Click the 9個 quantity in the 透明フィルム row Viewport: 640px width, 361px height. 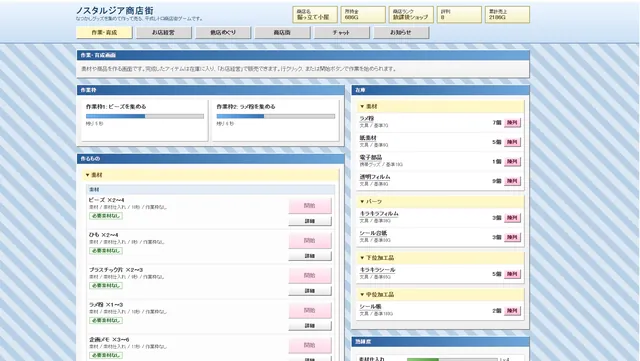click(x=497, y=181)
